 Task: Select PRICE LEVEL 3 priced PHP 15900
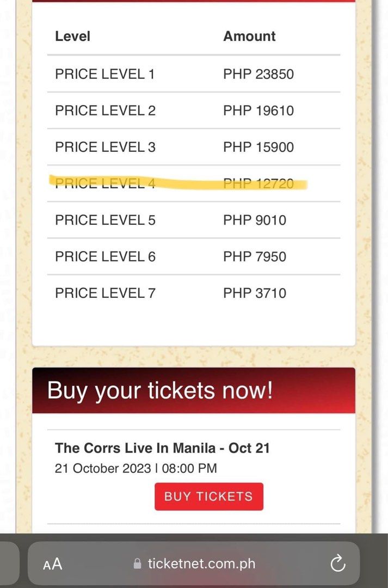[104, 147]
